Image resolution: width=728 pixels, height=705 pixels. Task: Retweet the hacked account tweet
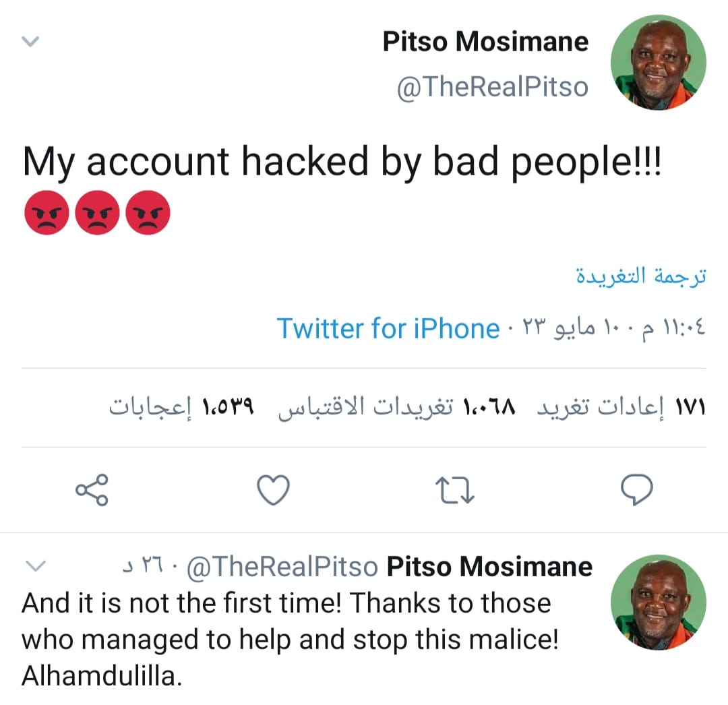pyautogui.click(x=456, y=490)
